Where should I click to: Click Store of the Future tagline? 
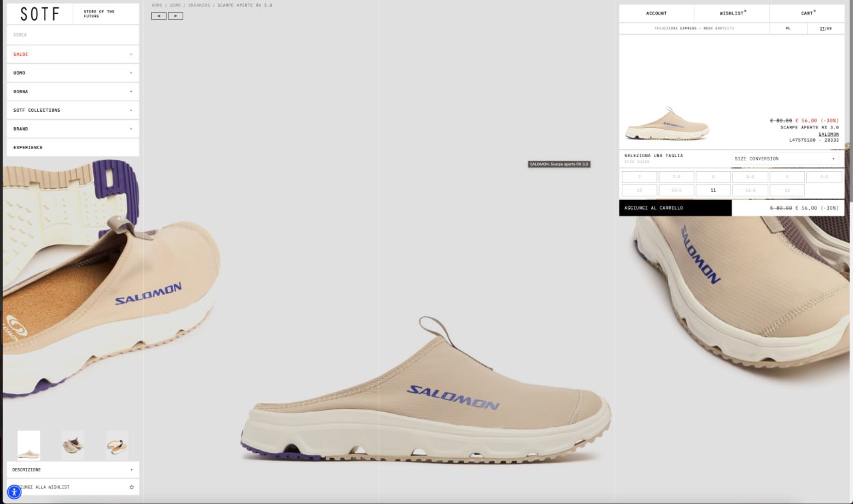[99, 14]
